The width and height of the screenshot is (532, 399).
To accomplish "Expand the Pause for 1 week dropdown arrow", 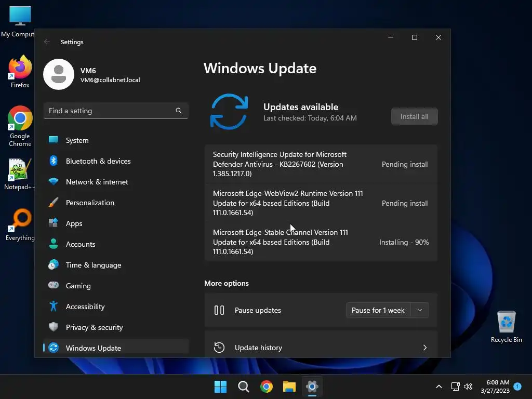I will pos(420,310).
